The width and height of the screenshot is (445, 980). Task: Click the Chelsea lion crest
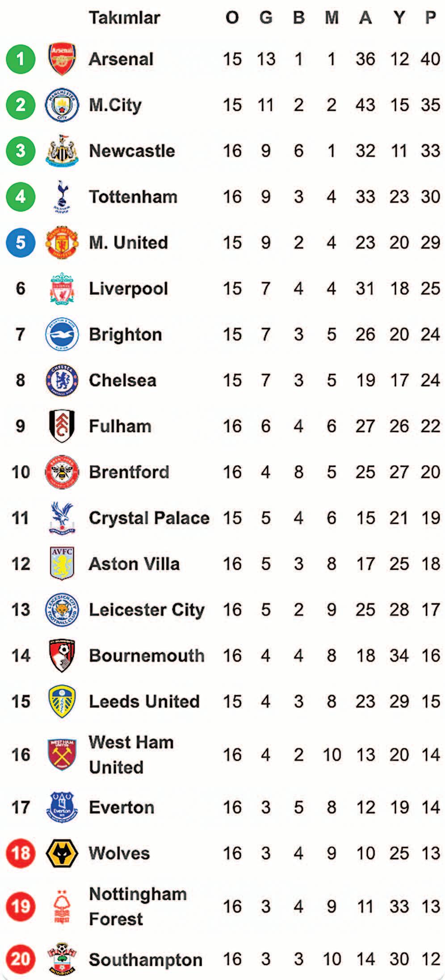[x=62, y=380]
